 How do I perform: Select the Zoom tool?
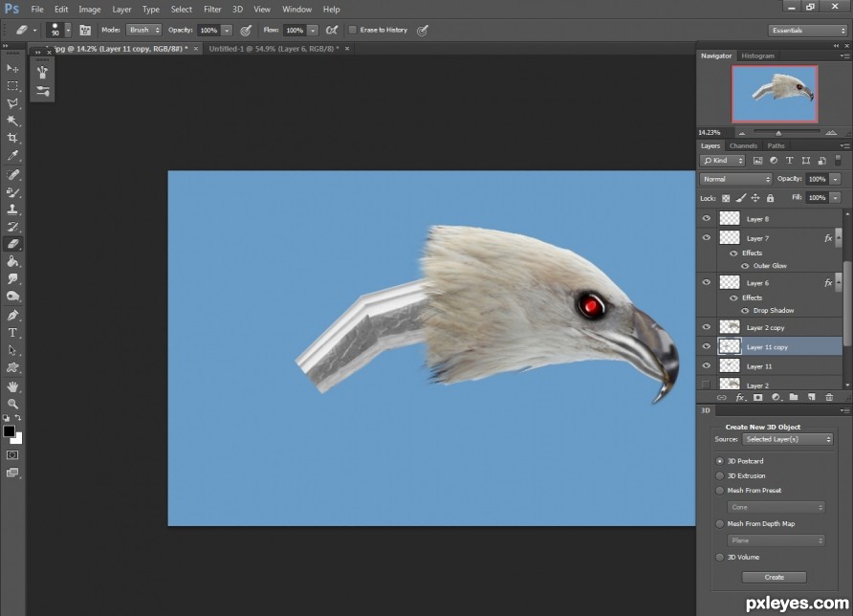[12, 404]
